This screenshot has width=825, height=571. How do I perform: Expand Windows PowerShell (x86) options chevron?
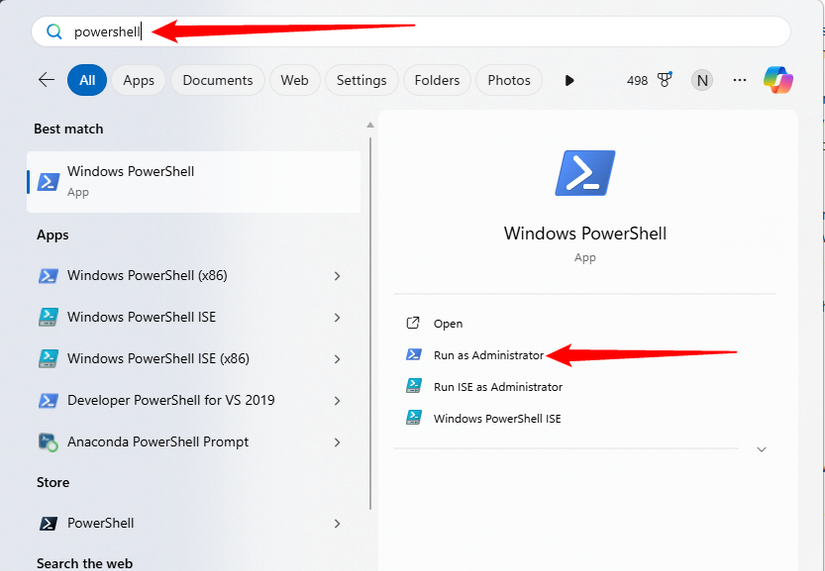(337, 276)
